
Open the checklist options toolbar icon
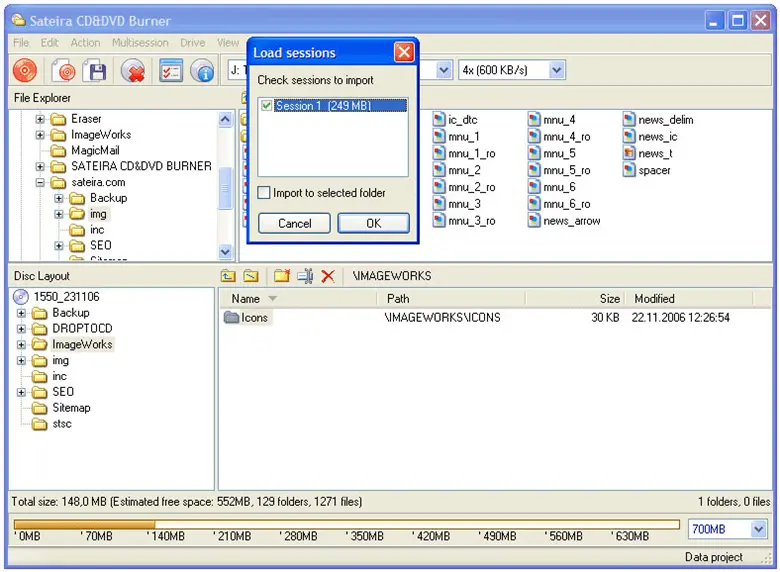(171, 71)
